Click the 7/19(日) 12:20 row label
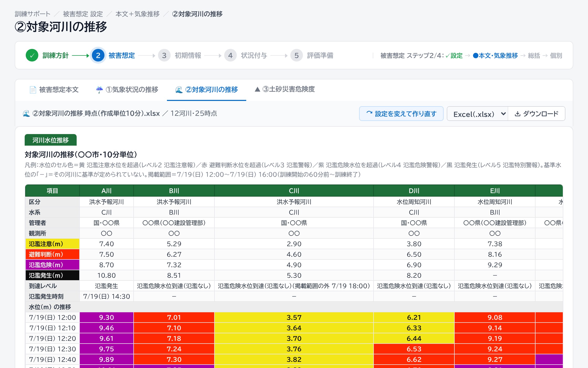The width and height of the screenshot is (588, 368). coord(52,339)
